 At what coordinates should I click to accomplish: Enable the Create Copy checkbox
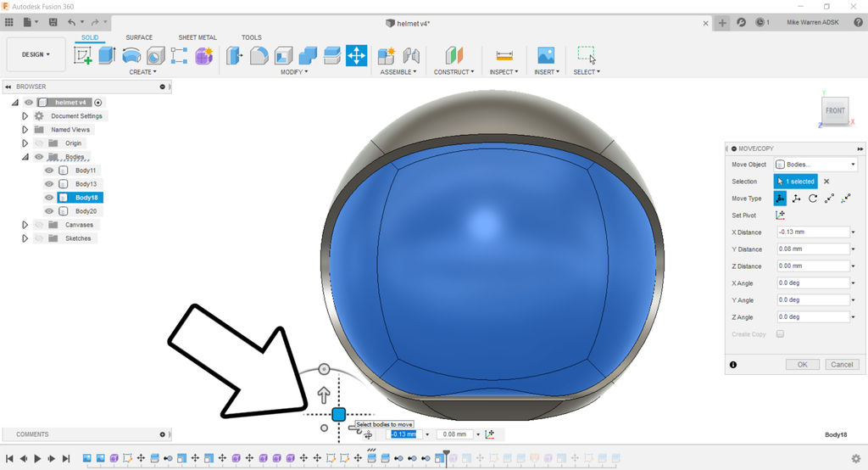pos(780,333)
